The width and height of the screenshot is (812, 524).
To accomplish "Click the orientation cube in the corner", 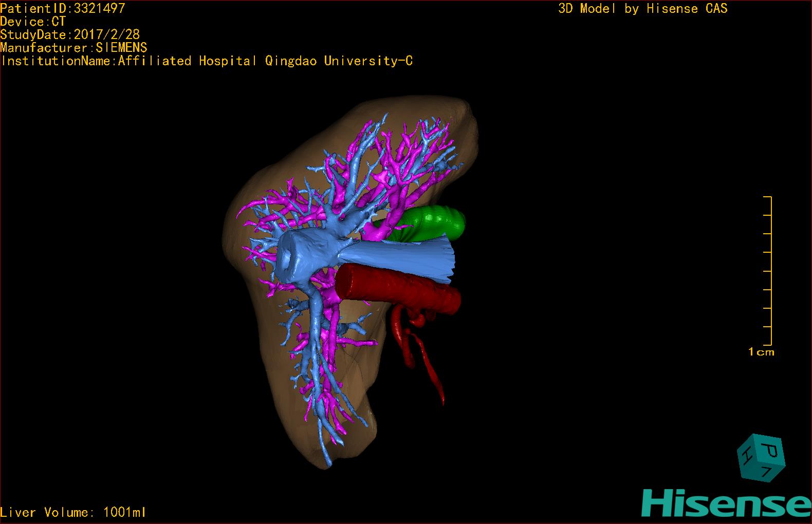I will 761,458.
